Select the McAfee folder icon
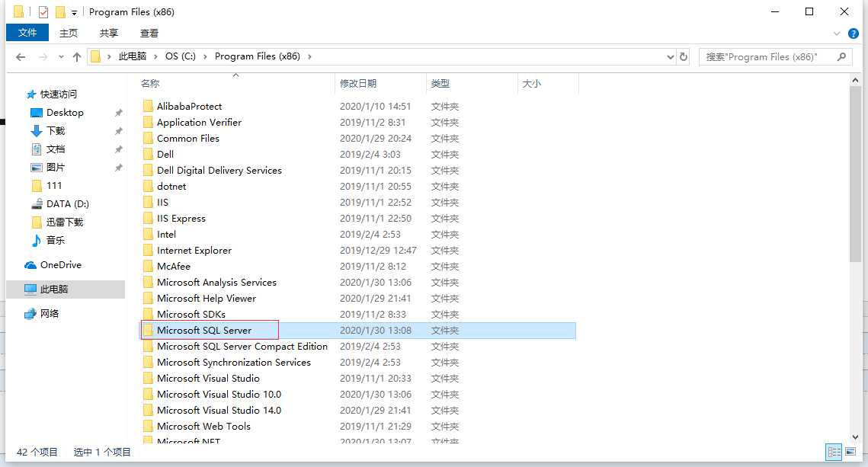This screenshot has width=868, height=467. [148, 266]
